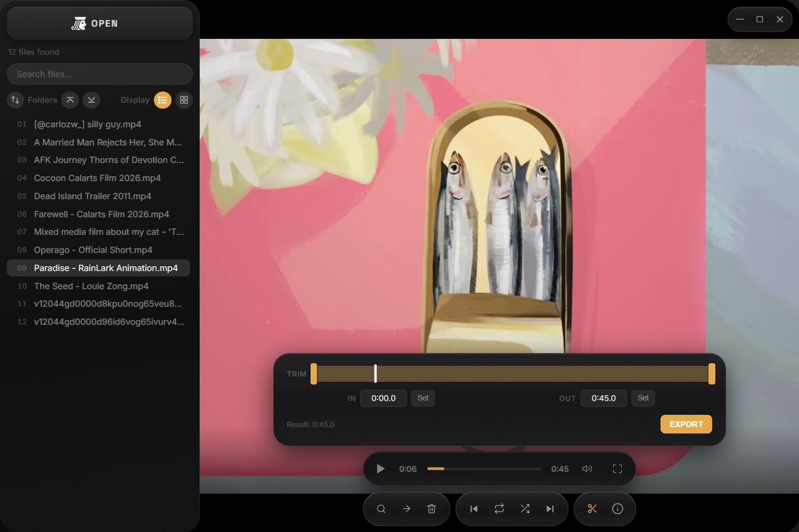This screenshot has width=799, height=532.
Task: Close the application window
Action: [780, 19]
